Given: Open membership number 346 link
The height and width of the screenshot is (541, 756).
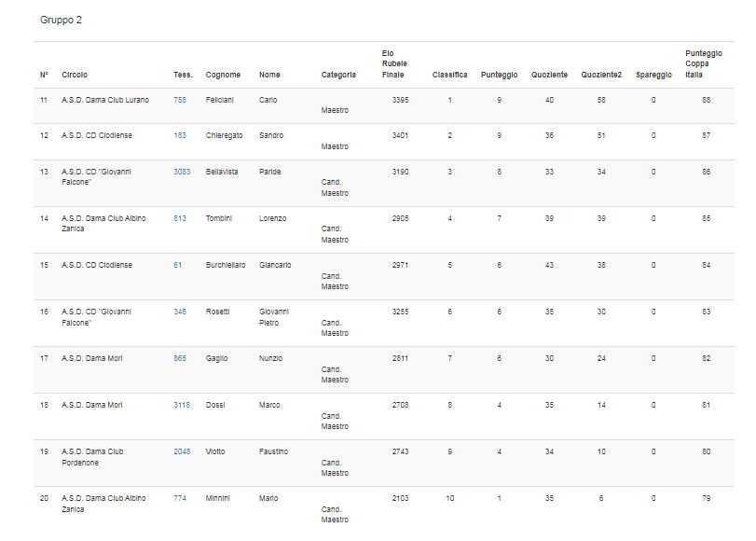Looking at the screenshot, I should click(x=180, y=312).
